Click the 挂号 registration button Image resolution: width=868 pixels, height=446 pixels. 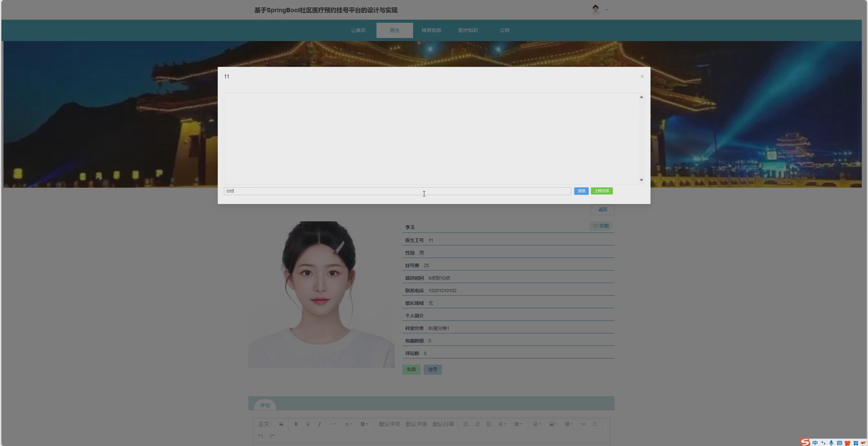432,369
